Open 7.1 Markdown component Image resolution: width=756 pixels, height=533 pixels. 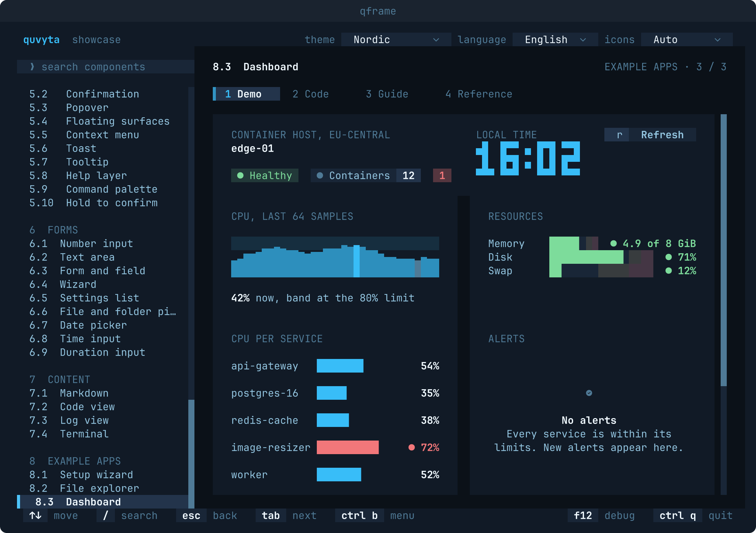point(103,393)
